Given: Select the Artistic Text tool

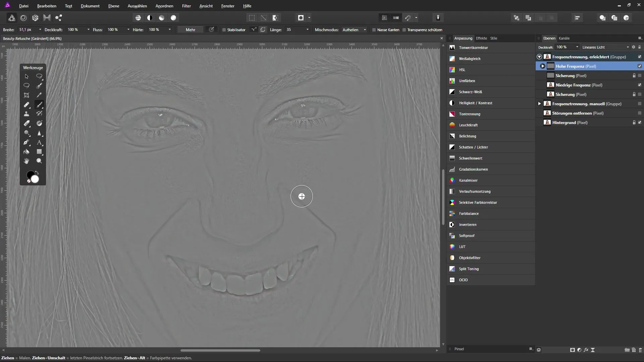Looking at the screenshot, I should point(39,142).
